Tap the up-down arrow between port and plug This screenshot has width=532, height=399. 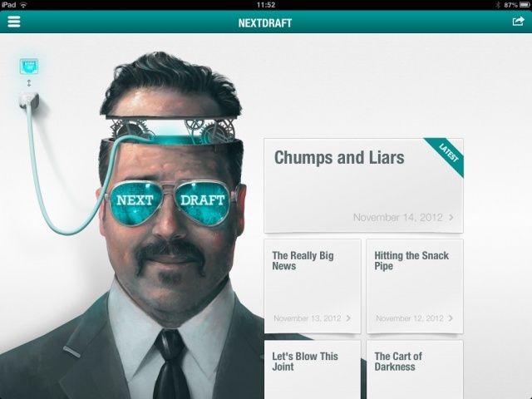point(29,83)
